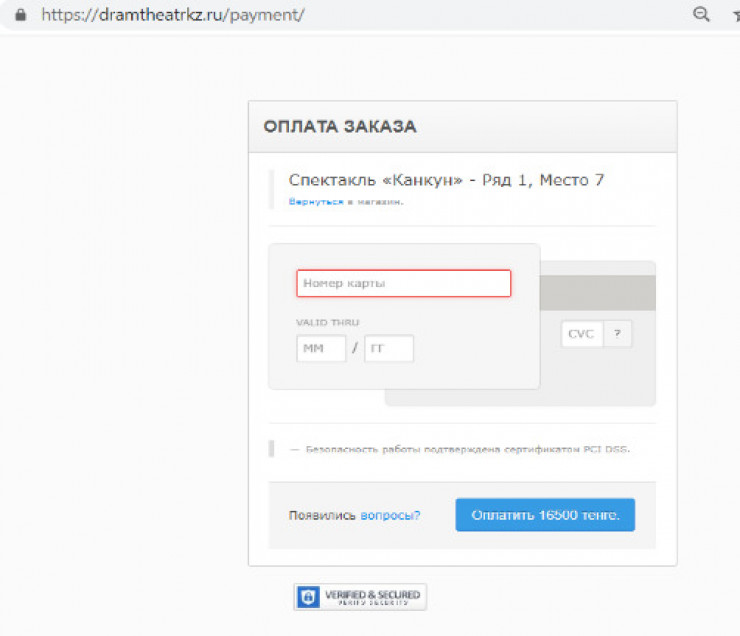Viewport: 740px width, 636px height.
Task: Click the gray magnetic stripe on card back
Action: [x=598, y=293]
